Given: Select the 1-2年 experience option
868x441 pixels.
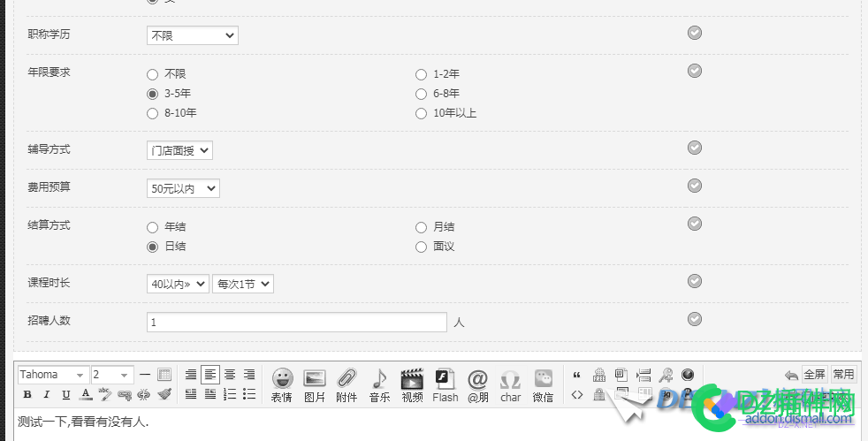Looking at the screenshot, I should point(422,75).
